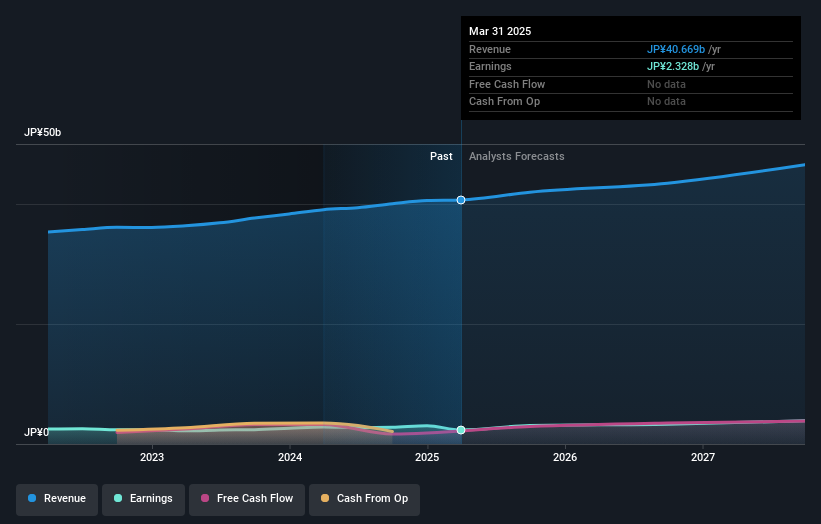Select the 2026 x-axis label

tap(565, 458)
